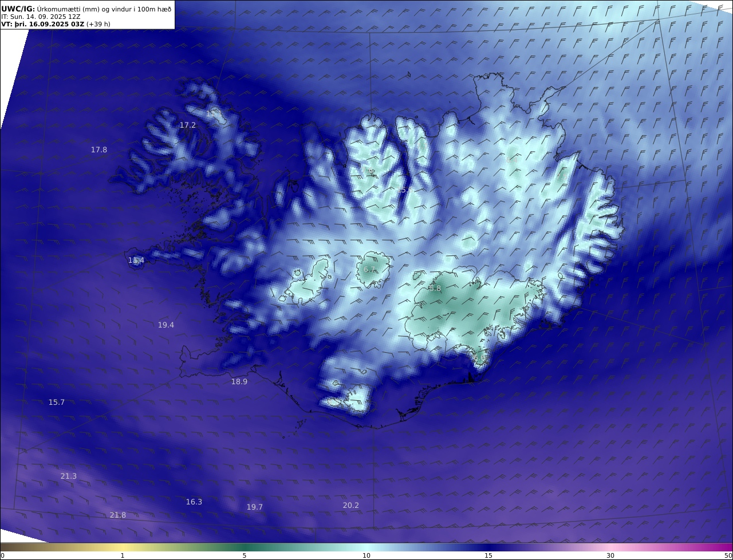The width and height of the screenshot is (733, 560).
Task: Click the map value 19.7
Action: (x=255, y=507)
